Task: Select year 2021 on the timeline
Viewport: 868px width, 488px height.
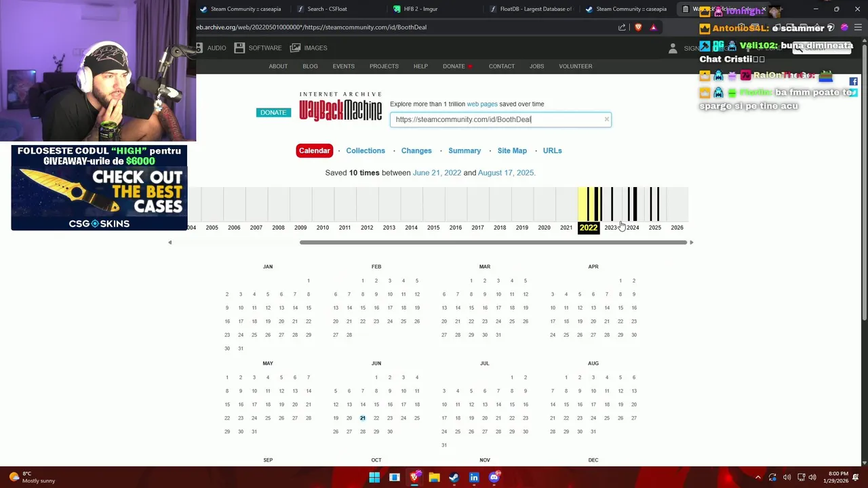Action: click(x=566, y=228)
